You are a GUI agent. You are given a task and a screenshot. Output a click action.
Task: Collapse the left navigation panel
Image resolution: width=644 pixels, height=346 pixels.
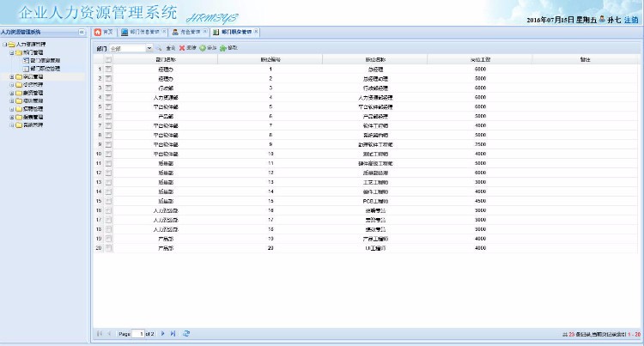[82, 32]
